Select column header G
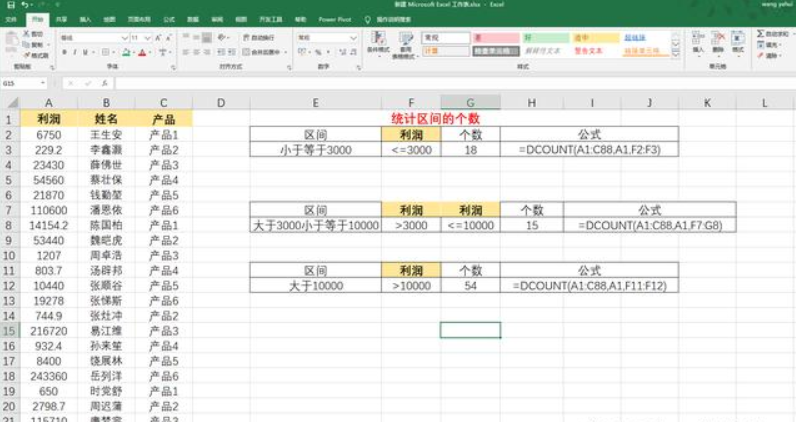This screenshot has height=422, width=796. 471,103
